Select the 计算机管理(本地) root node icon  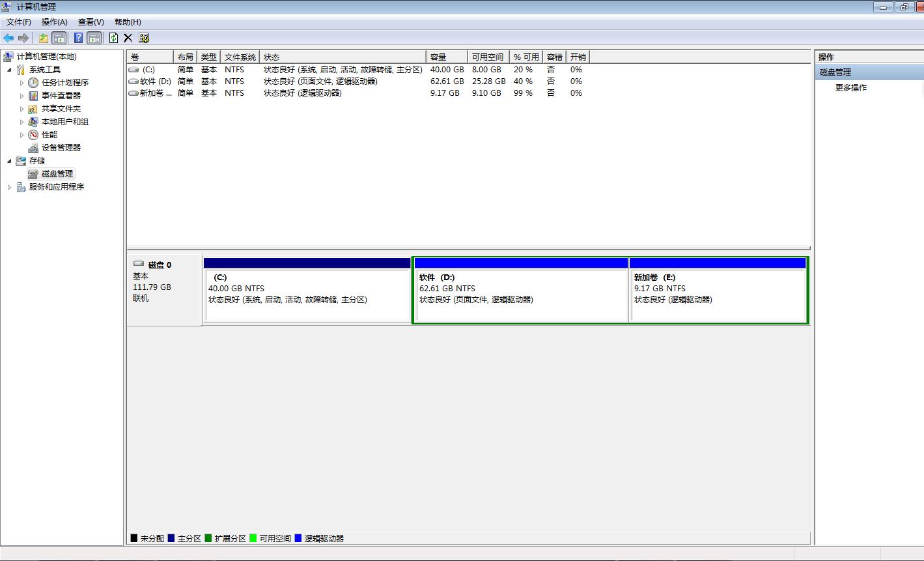tap(9, 57)
